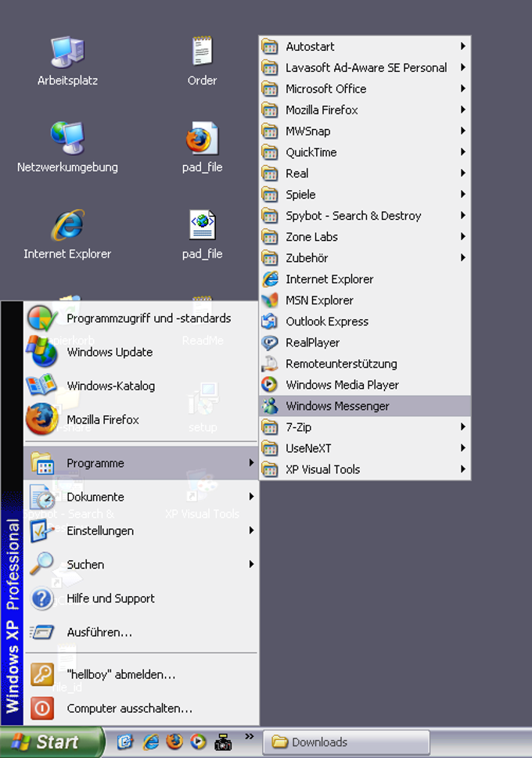The height and width of the screenshot is (758, 532).
Task: Switch to the Downloads taskbar window
Action: coord(346,742)
